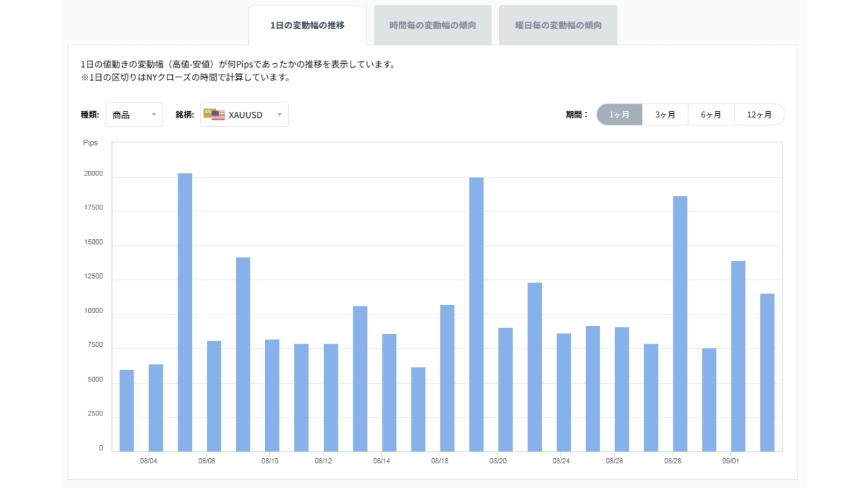Click the 17500 y-axis value
Screen dimensions: 868x488
(x=94, y=208)
